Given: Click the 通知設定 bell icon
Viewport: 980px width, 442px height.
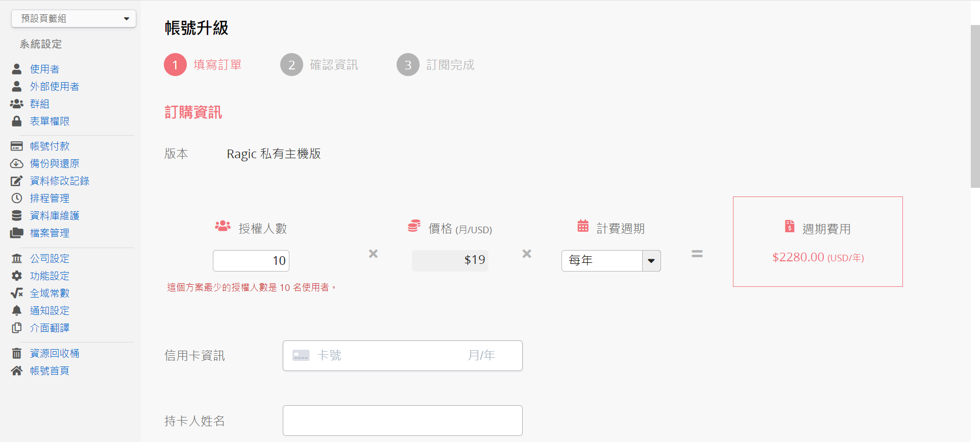Looking at the screenshot, I should pos(17,310).
